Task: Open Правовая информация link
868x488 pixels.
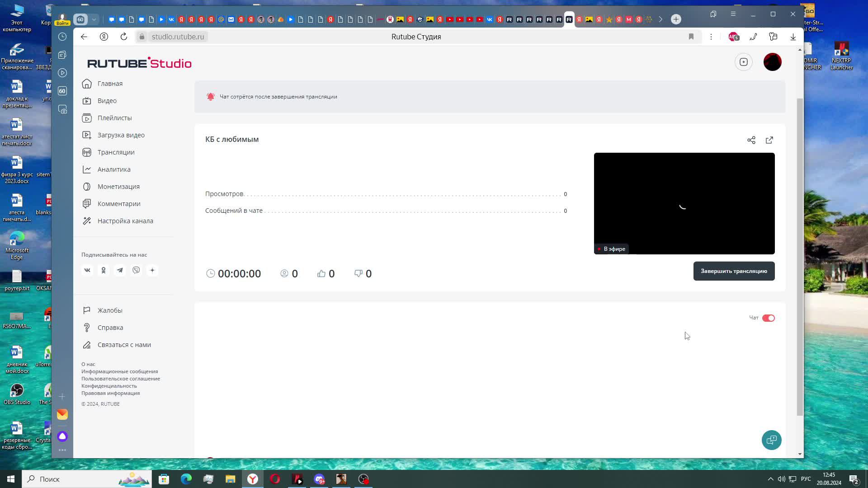Action: (111, 393)
